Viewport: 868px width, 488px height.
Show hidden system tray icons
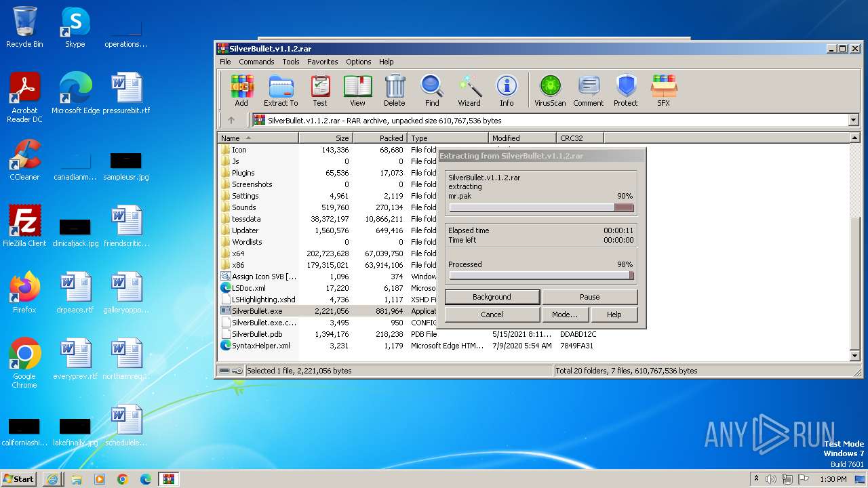click(756, 479)
